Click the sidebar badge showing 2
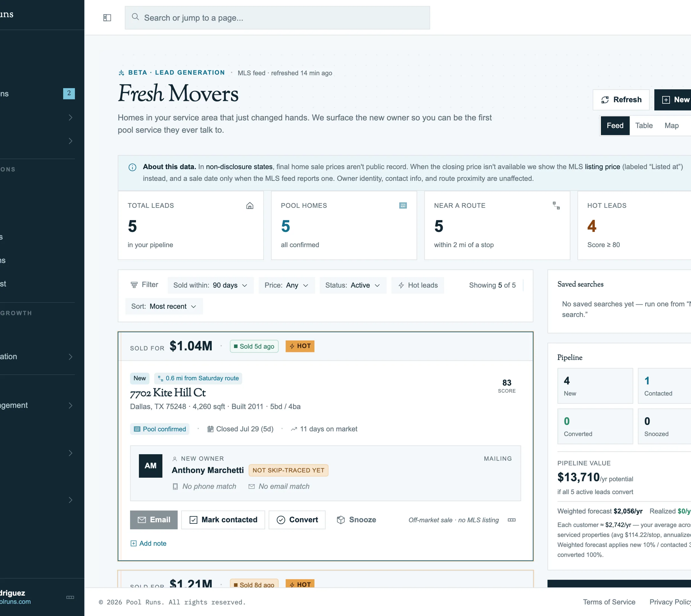The image size is (691, 616). click(x=69, y=93)
